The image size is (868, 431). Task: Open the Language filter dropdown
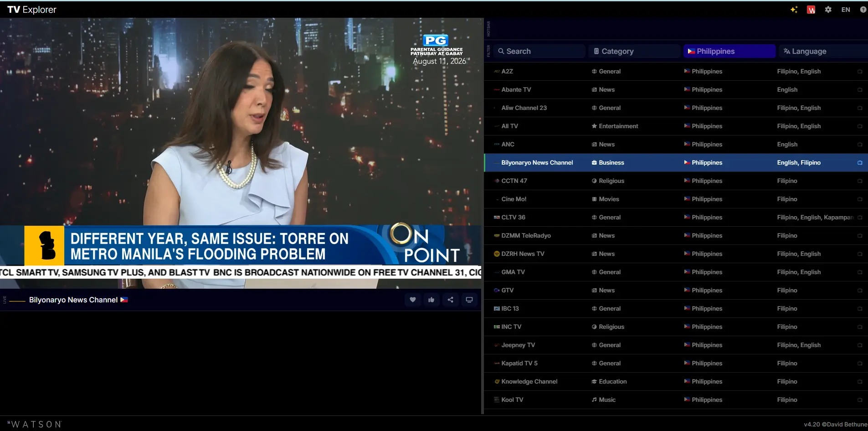(823, 51)
